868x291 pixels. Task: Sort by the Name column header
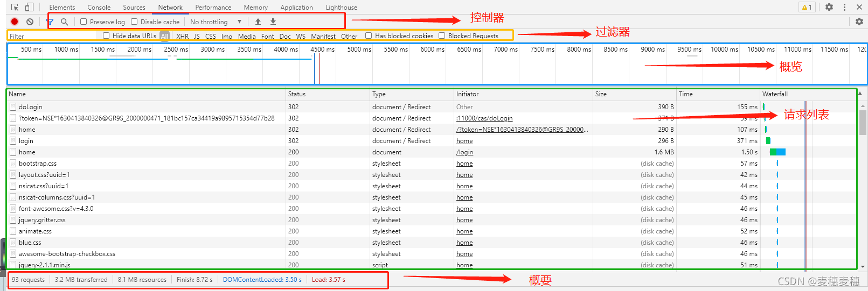(x=146, y=94)
